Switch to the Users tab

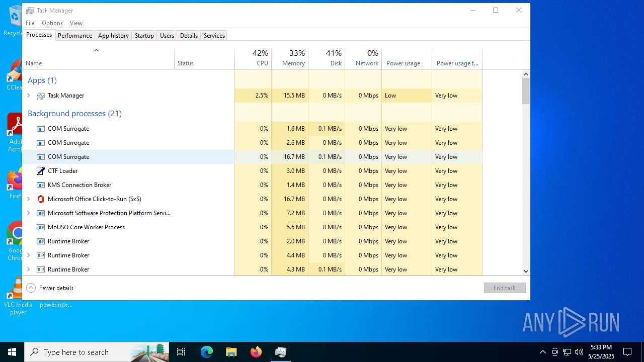tap(167, 36)
